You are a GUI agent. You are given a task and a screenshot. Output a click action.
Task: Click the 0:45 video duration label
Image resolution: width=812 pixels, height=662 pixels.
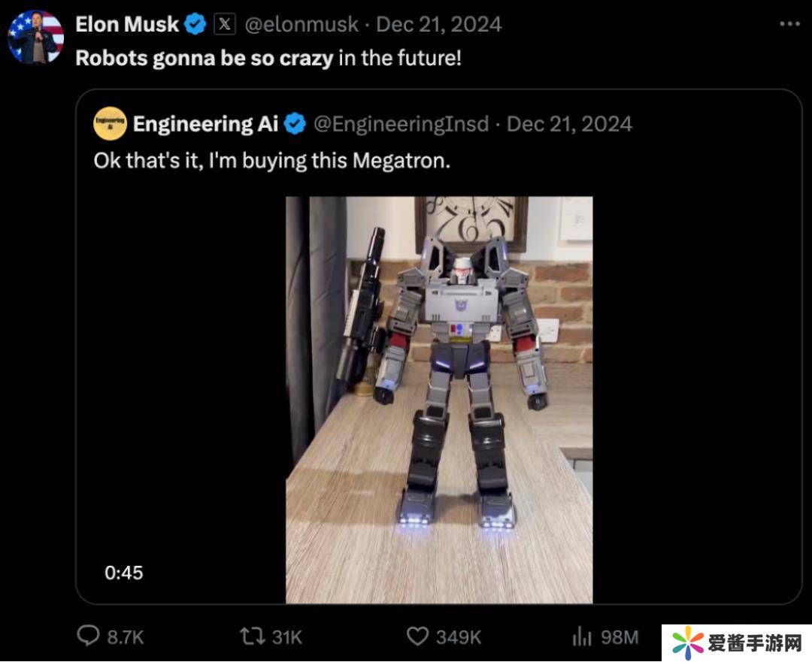pyautogui.click(x=124, y=573)
